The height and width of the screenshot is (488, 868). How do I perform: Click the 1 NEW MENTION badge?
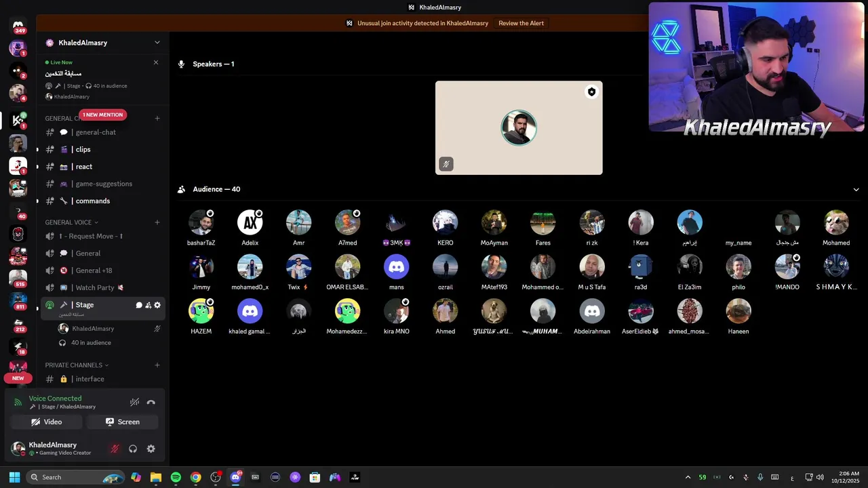(102, 115)
